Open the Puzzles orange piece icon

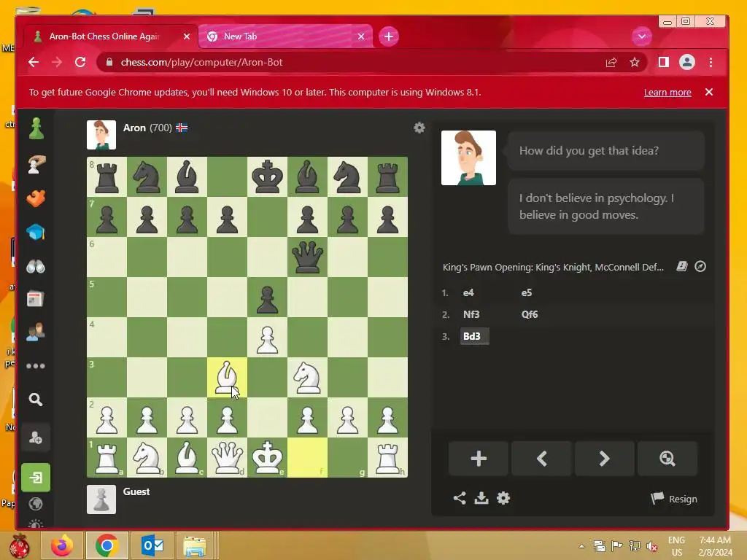[x=36, y=198]
